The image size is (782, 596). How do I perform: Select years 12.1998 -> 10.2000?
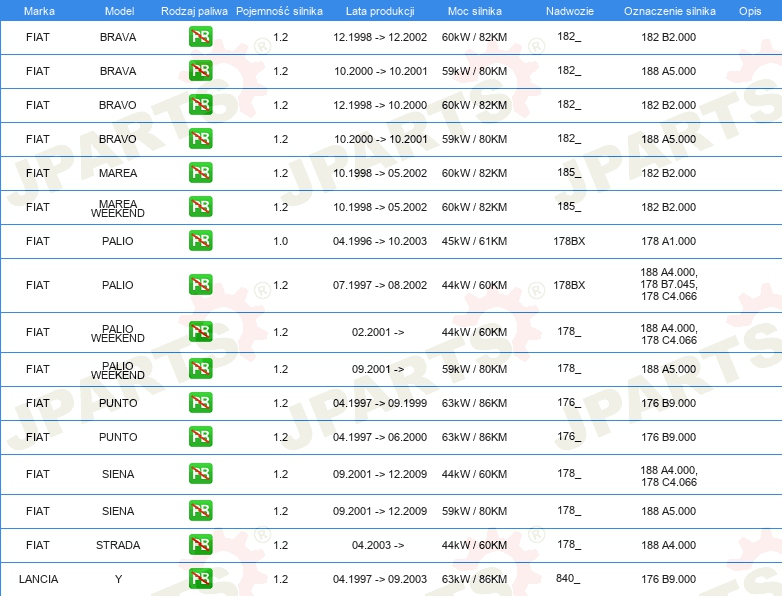380,105
